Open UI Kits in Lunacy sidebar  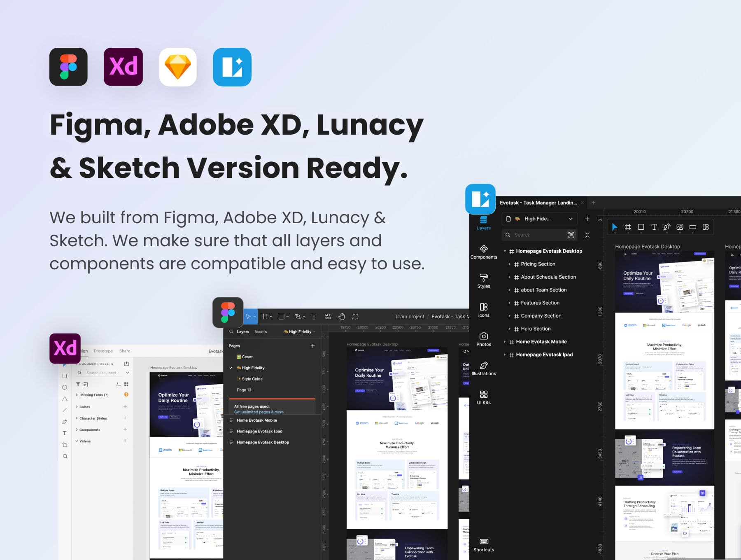point(484,398)
